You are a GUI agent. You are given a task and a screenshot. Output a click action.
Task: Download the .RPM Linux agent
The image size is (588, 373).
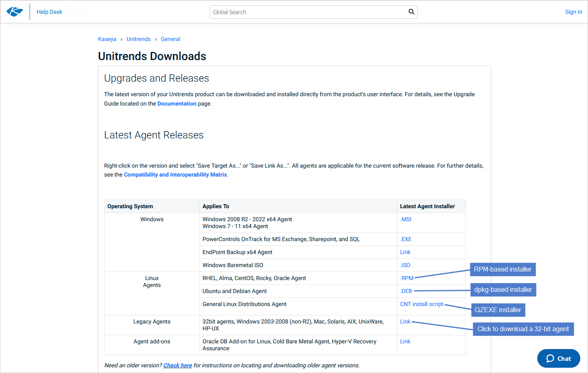click(x=407, y=278)
